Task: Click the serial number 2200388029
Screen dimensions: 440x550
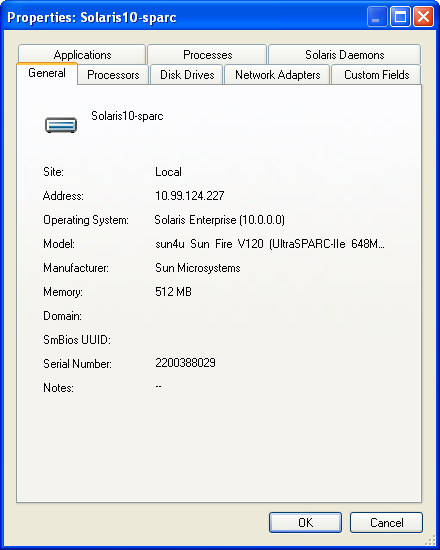Action: point(185,363)
